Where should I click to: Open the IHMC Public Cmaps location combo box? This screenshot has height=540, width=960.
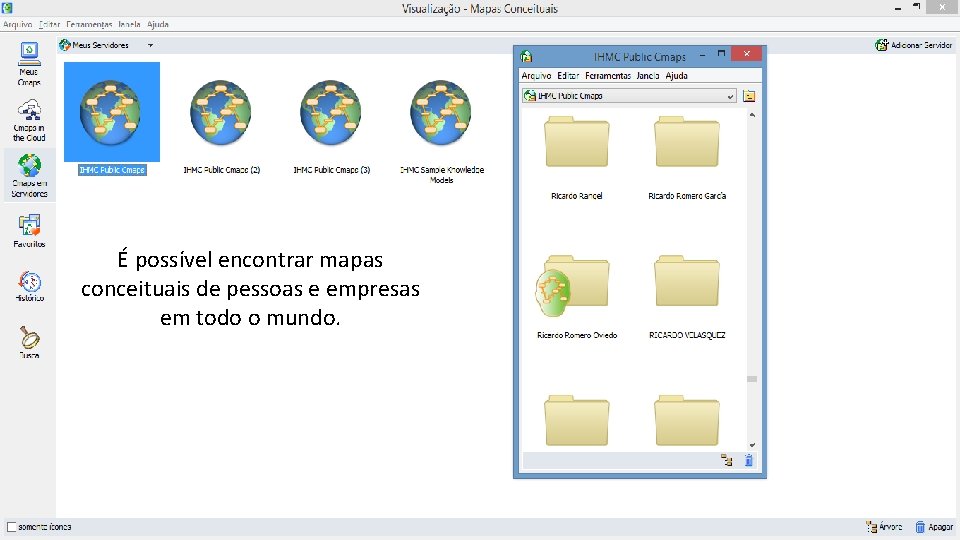tap(629, 96)
